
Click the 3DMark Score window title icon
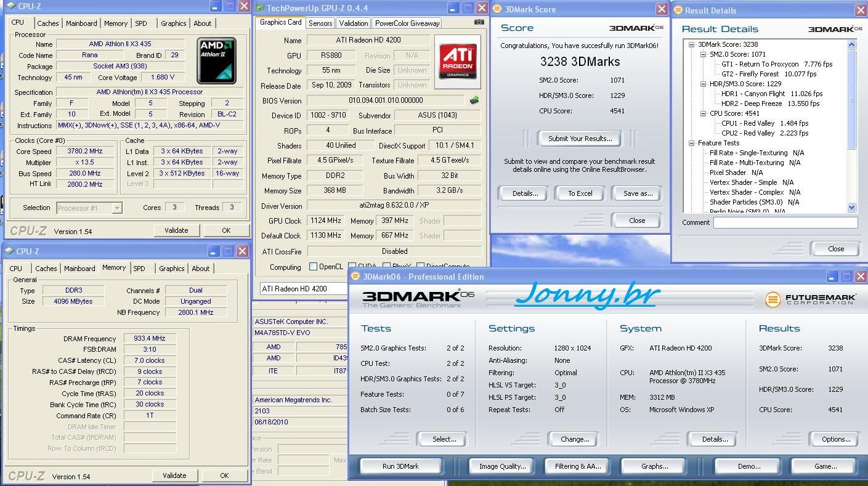coord(497,9)
